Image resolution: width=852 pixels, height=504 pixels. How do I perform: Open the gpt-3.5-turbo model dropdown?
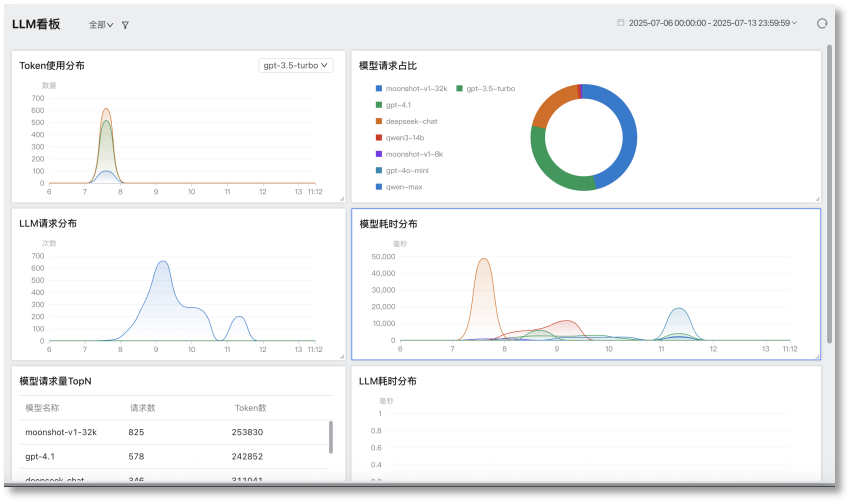coord(294,65)
